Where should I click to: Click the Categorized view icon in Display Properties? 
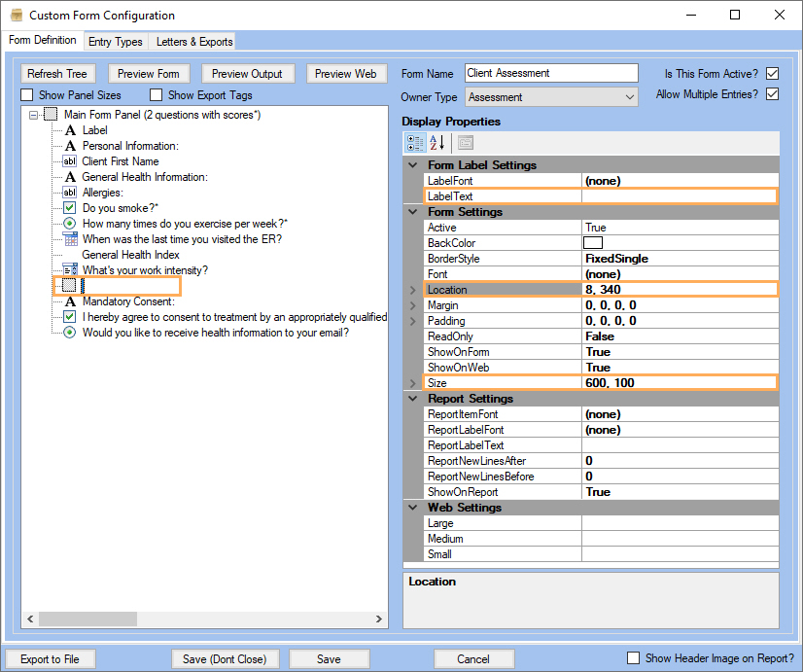(414, 143)
